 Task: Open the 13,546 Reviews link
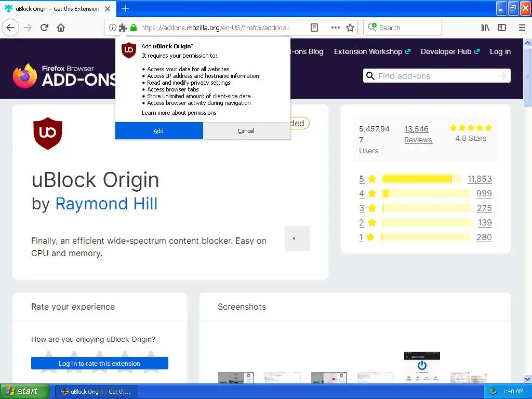[418, 135]
